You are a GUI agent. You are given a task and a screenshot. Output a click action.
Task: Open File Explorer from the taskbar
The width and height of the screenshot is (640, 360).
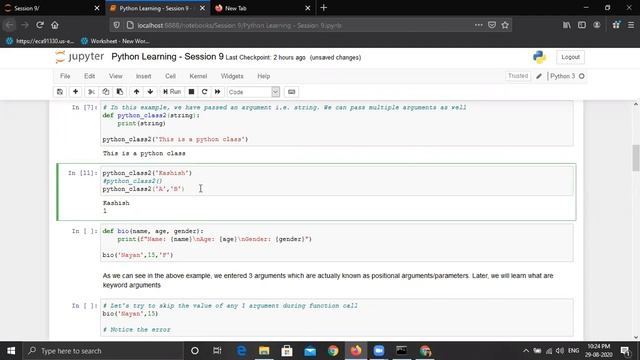[x=264, y=351]
